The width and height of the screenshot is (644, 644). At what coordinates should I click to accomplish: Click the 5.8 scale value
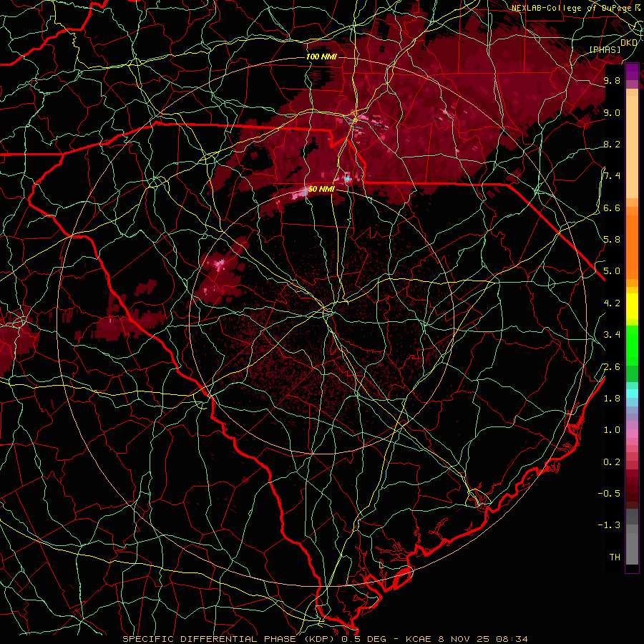pos(612,240)
